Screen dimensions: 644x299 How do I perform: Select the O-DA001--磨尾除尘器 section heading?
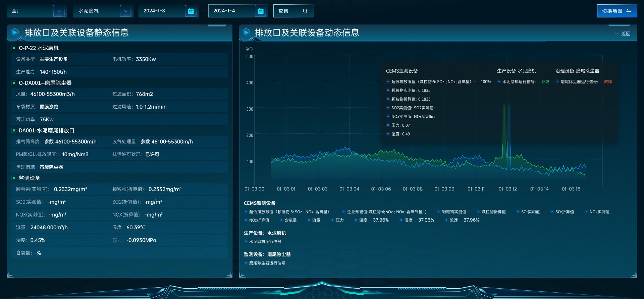[45, 83]
